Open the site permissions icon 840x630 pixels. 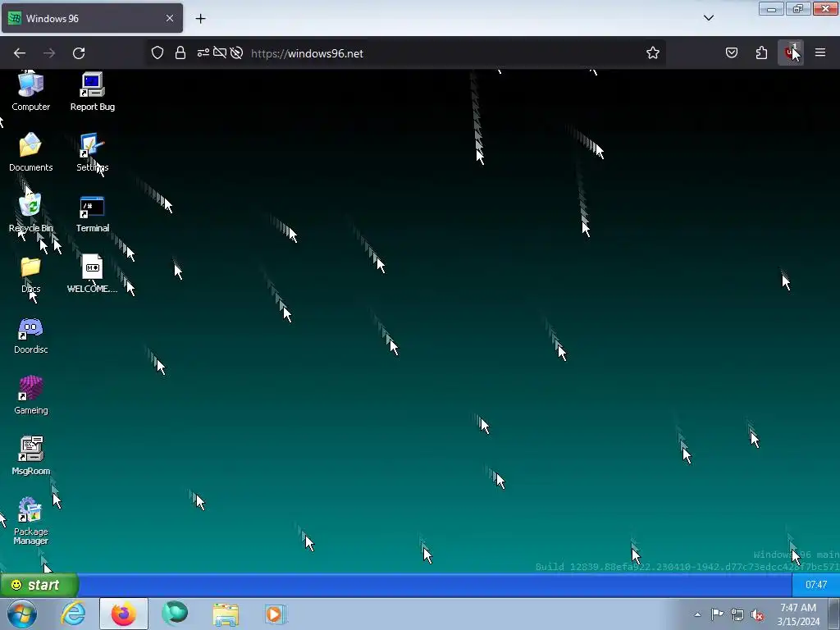[x=203, y=53]
